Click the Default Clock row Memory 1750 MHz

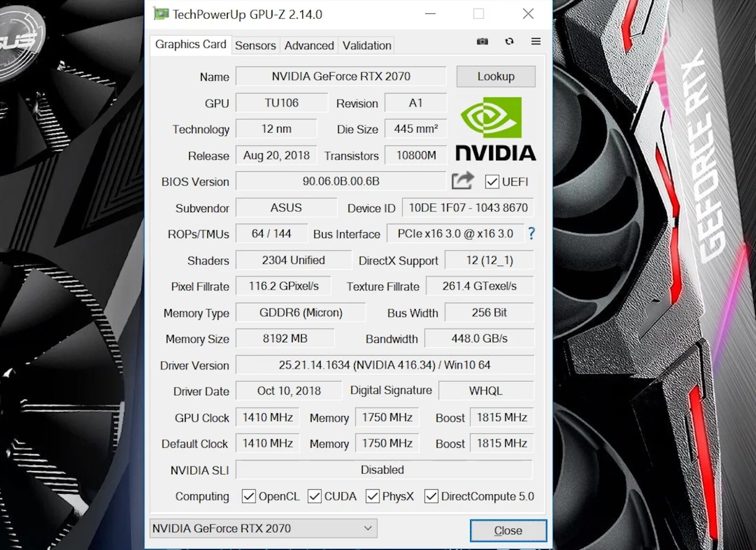(x=387, y=443)
